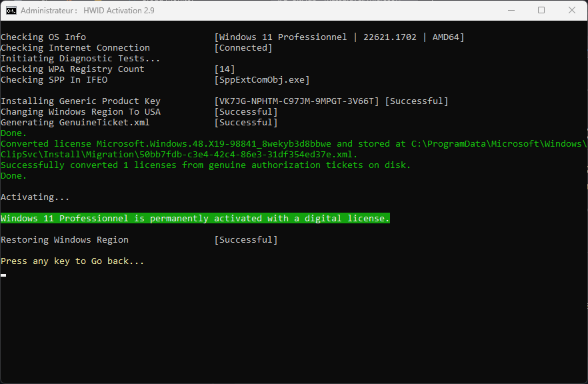The height and width of the screenshot is (384, 588).
Task: Maximize the HWID Activation window
Action: point(541,10)
